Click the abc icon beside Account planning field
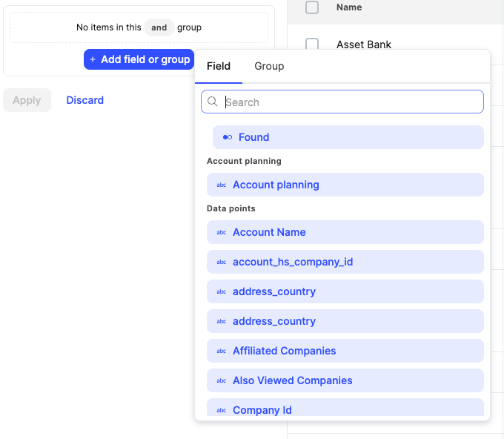Image resolution: width=504 pixels, height=439 pixels. tap(221, 185)
